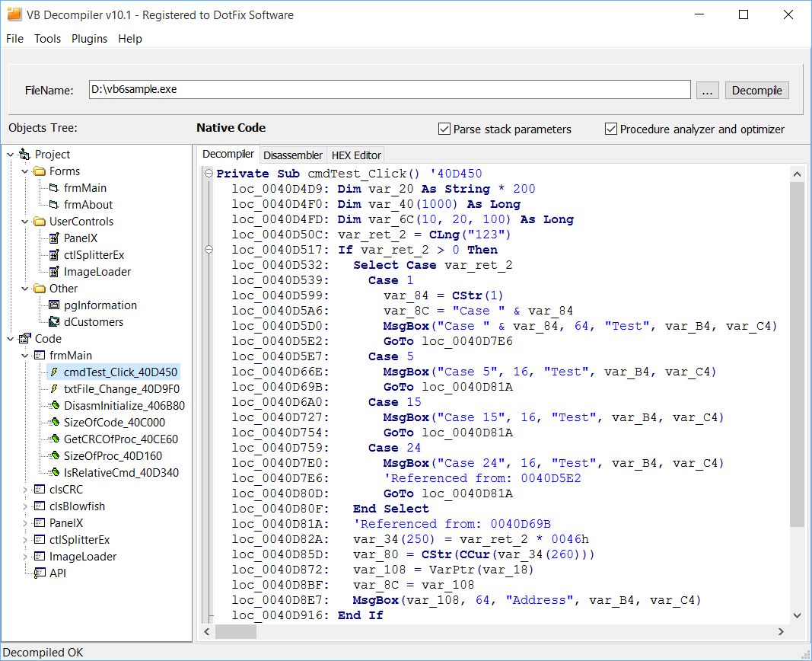This screenshot has height=661, width=812.
Task: Expand the clsBlowfish tree node
Action: tap(24, 506)
